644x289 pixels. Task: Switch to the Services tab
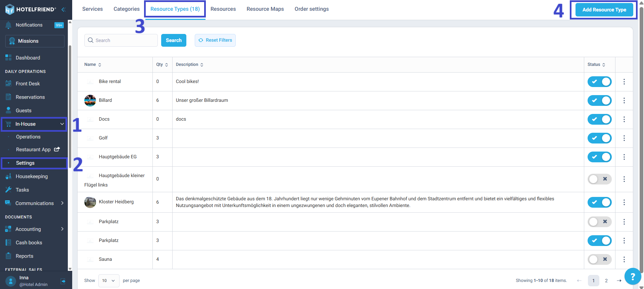(93, 9)
